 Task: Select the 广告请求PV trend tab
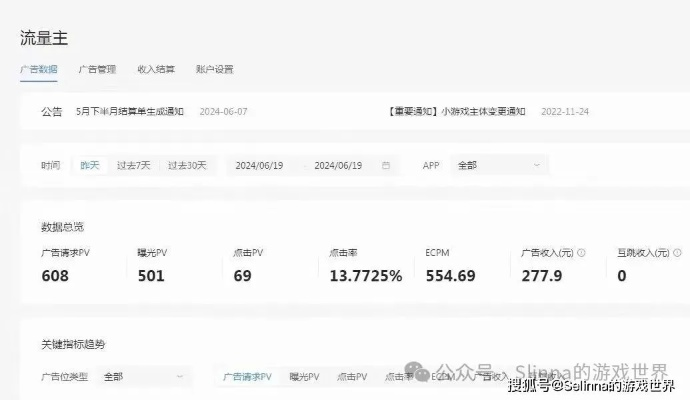click(247, 377)
